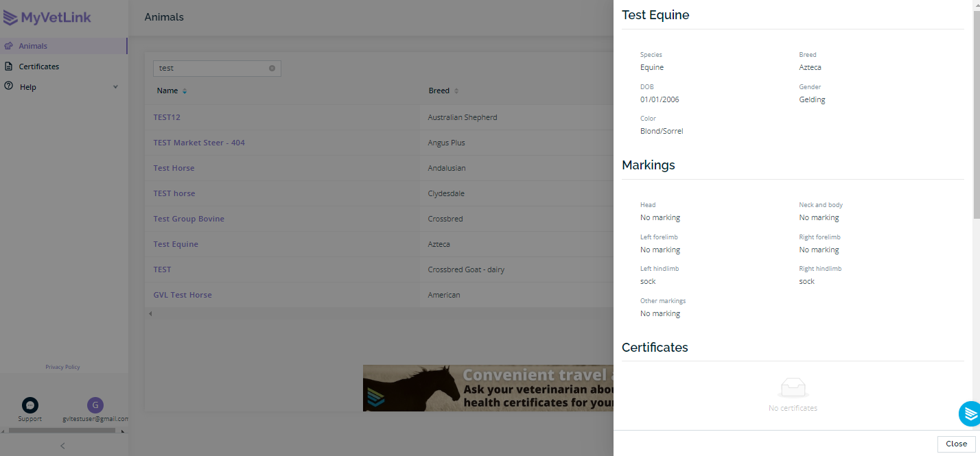Collapse the sidebar with the left arrow
This screenshot has height=456, width=980.
[63, 446]
